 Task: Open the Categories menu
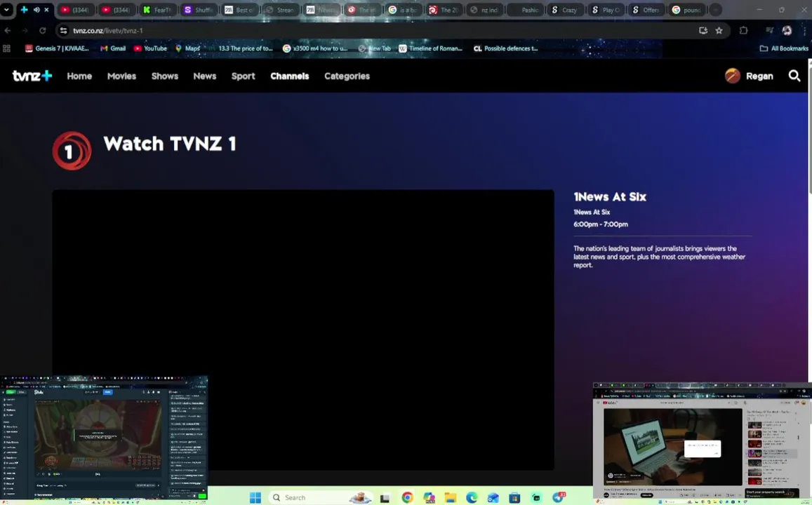pyautogui.click(x=347, y=76)
